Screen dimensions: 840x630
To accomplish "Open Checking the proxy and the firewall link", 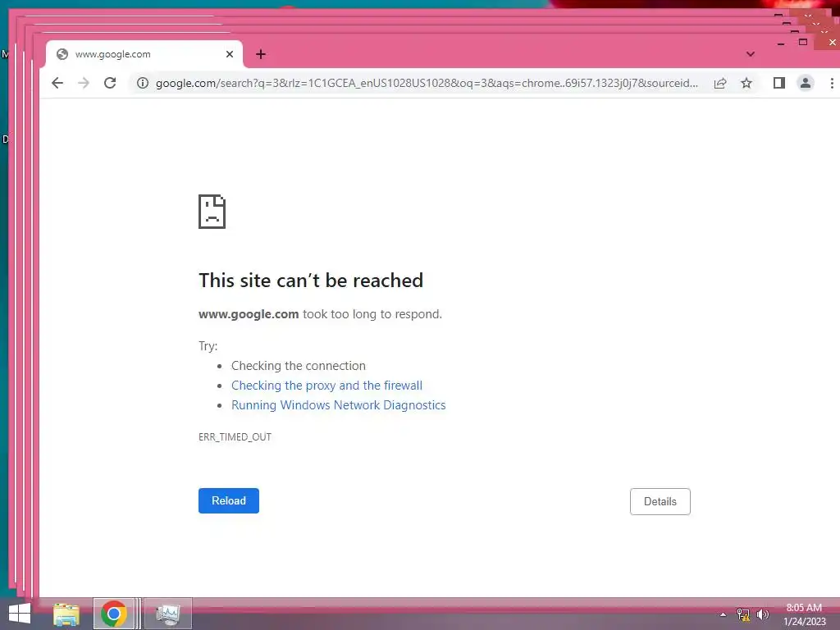I will (x=326, y=386).
